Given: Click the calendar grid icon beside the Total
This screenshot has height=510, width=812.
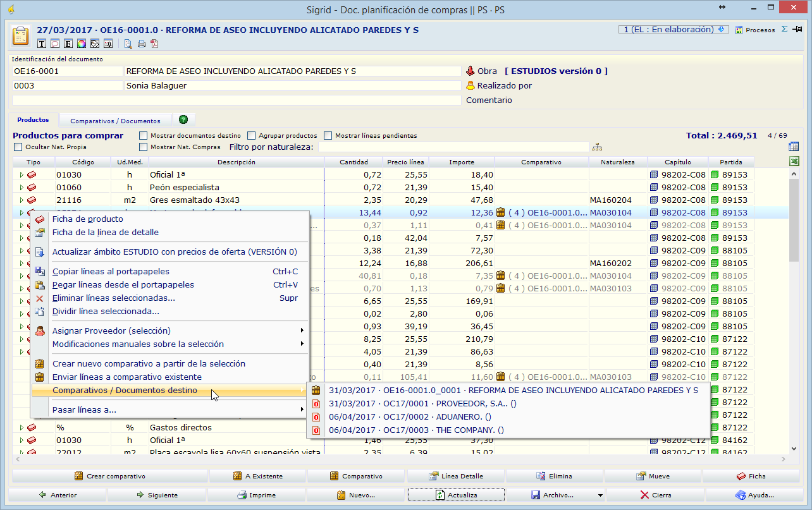Looking at the screenshot, I should pyautogui.click(x=794, y=147).
